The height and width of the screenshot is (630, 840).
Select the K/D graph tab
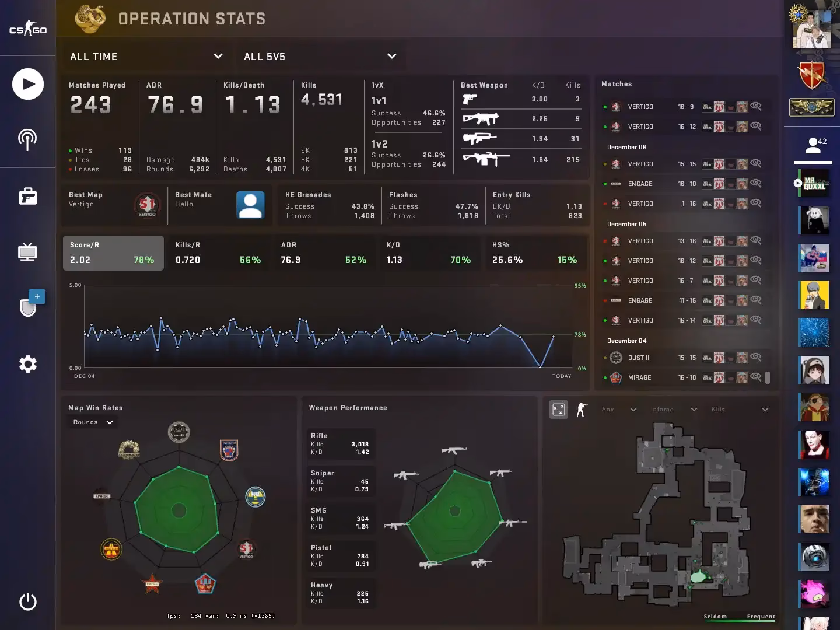tap(430, 253)
